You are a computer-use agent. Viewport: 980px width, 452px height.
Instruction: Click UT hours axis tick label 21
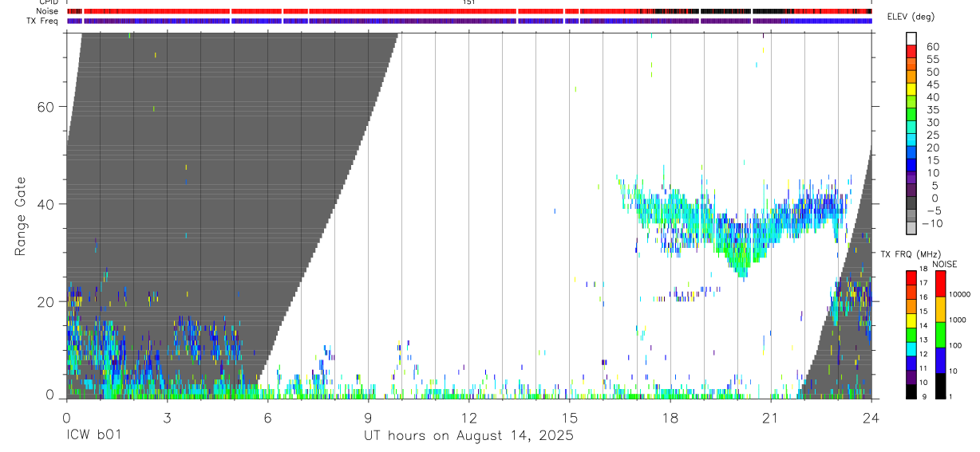pos(770,418)
